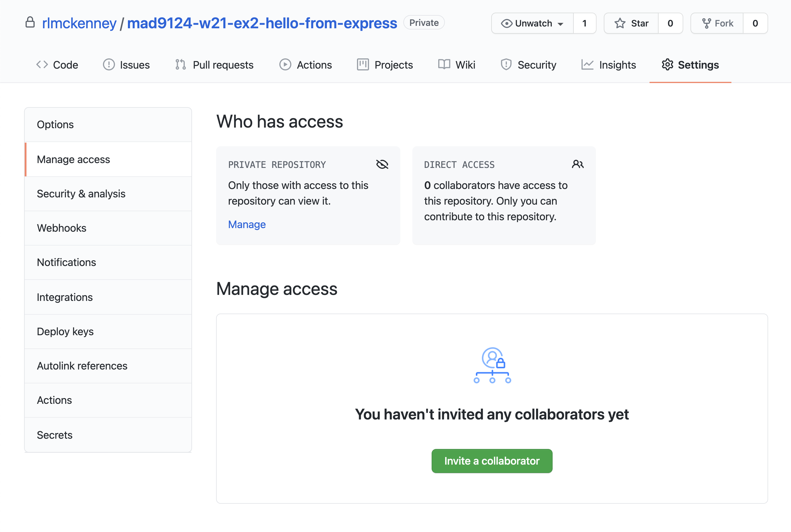Click the lock icon beside the repository owner

pyautogui.click(x=30, y=22)
